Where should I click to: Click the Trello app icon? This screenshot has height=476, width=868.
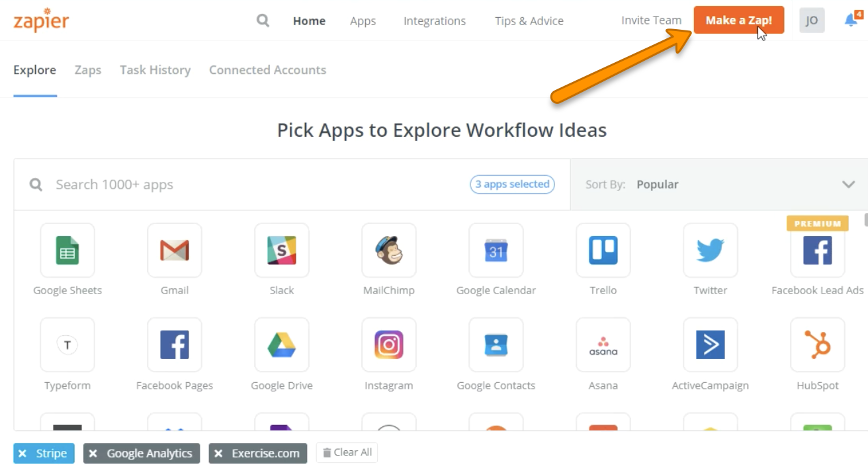(x=603, y=251)
